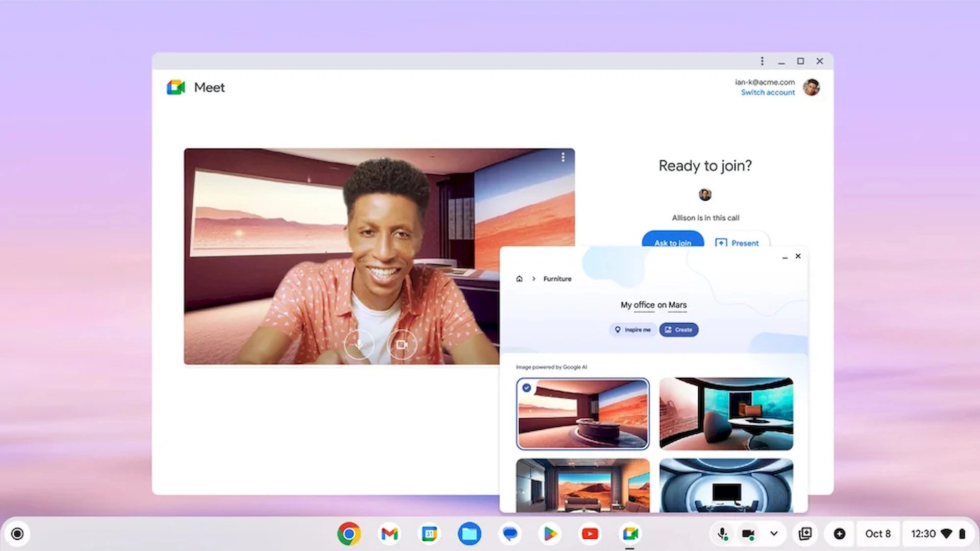Open the launcher circle button
The image size is (980, 551).
[x=17, y=534]
